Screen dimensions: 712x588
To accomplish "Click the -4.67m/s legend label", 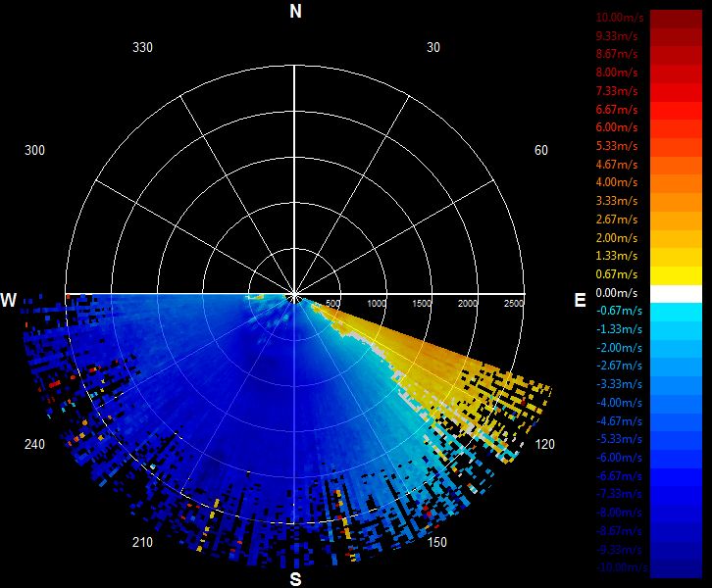I will [619, 421].
